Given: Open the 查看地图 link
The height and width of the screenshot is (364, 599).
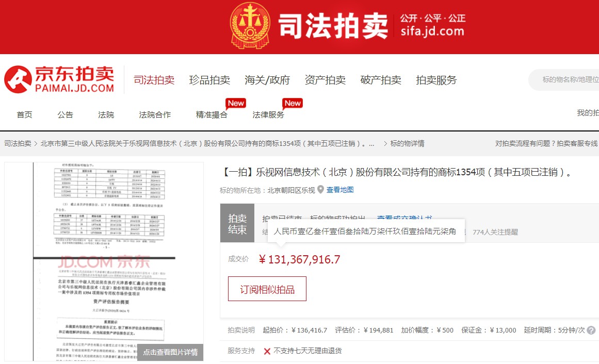Looking at the screenshot, I should click(340, 190).
